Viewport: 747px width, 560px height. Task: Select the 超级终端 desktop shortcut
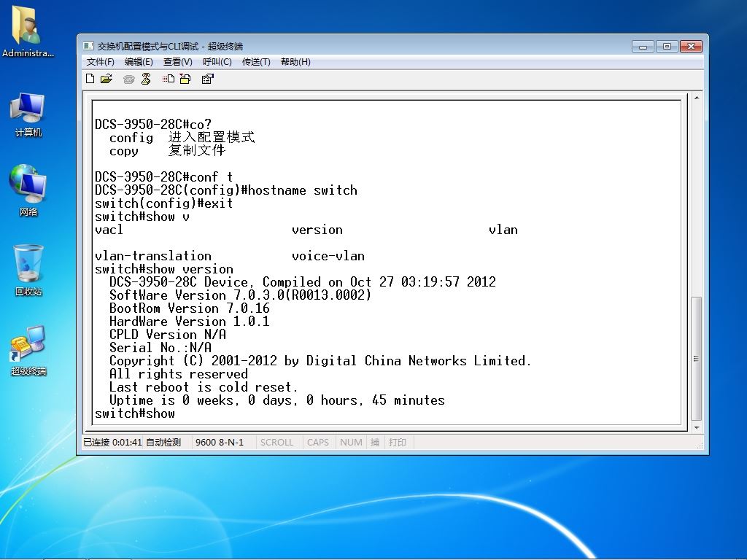click(x=28, y=350)
